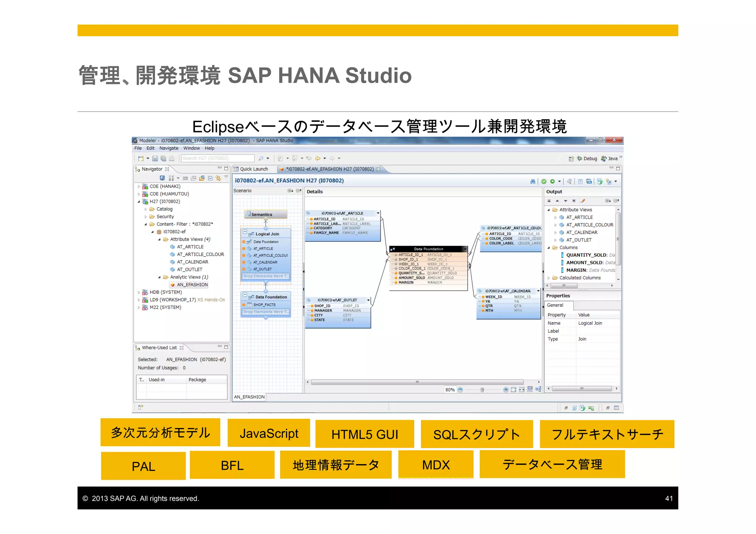Image resolution: width=756 pixels, height=534 pixels.
Task: Click the move-up arrow in Output toolbar
Action: (557, 201)
